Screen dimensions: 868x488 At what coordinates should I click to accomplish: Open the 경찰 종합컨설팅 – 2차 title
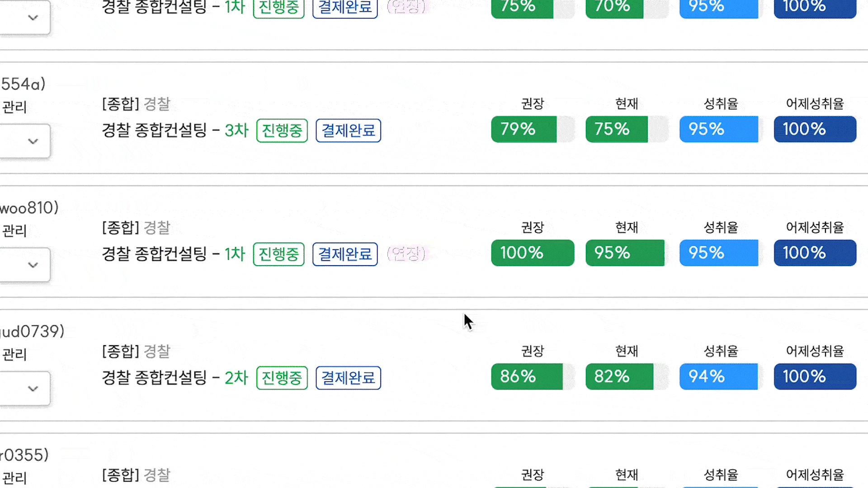click(175, 378)
